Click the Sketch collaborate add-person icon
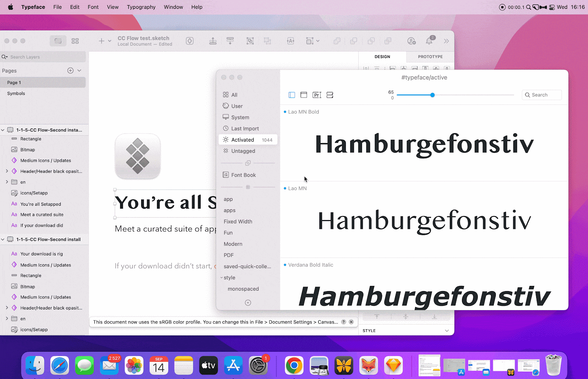The height and width of the screenshot is (379, 588). coord(412,41)
